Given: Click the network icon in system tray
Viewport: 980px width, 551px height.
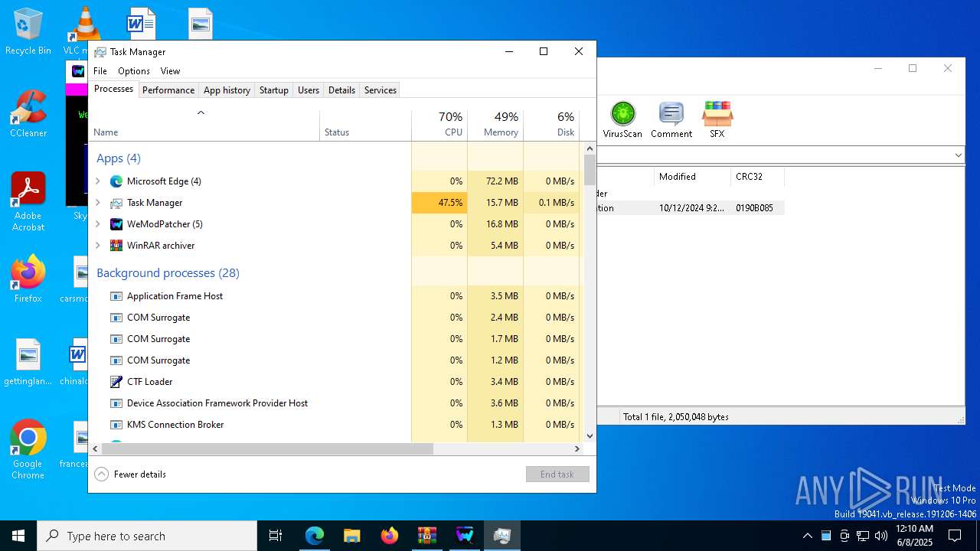Looking at the screenshot, I should point(863,536).
